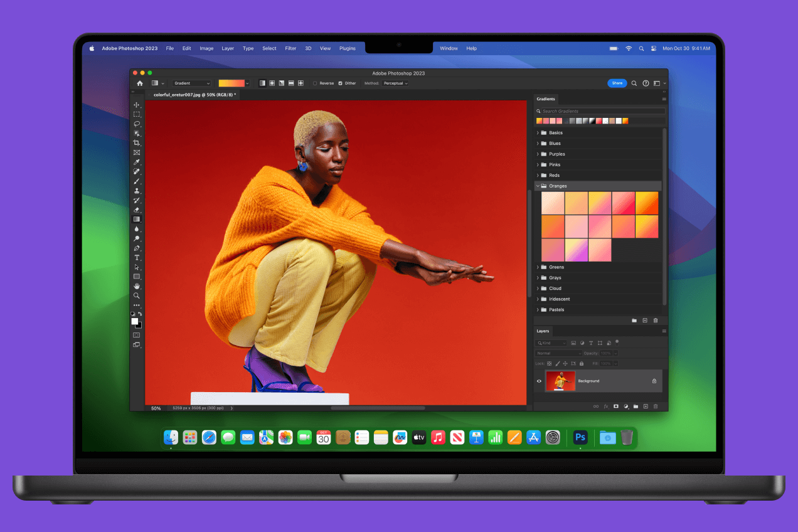Open the Perceptual method dropdown
This screenshot has width=798, height=532.
click(395, 83)
